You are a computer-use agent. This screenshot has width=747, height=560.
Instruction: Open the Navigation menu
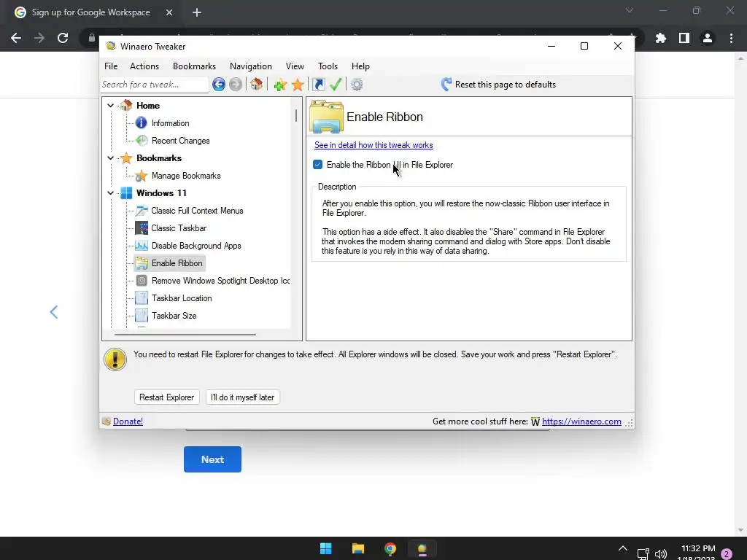pos(251,66)
